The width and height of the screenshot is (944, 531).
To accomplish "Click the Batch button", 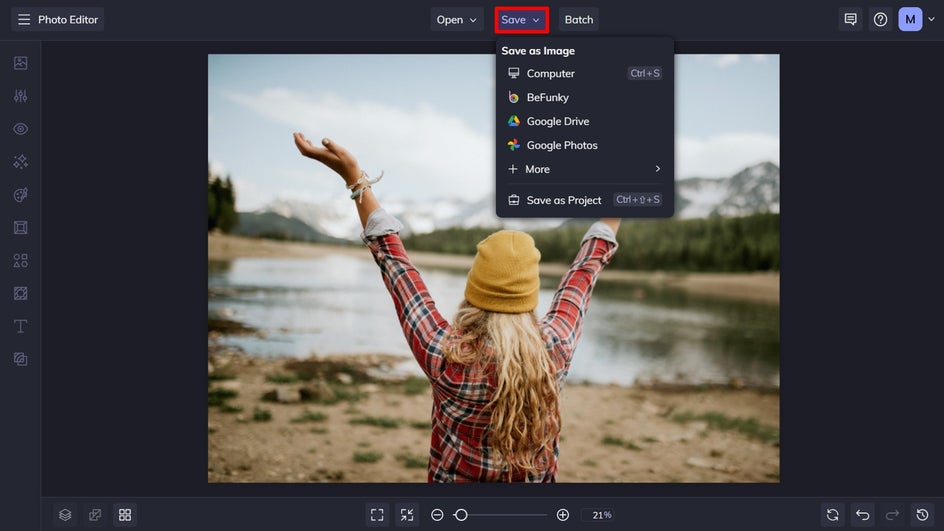I will (579, 19).
